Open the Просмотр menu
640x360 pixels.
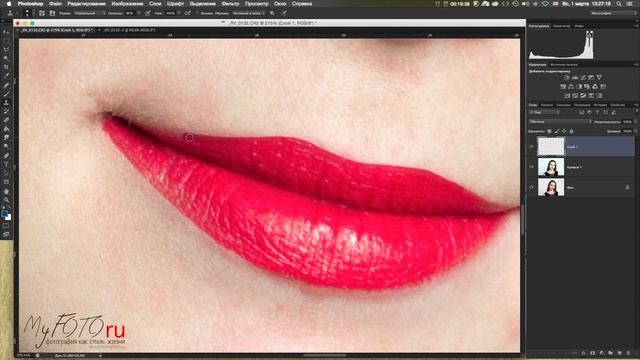coord(256,4)
